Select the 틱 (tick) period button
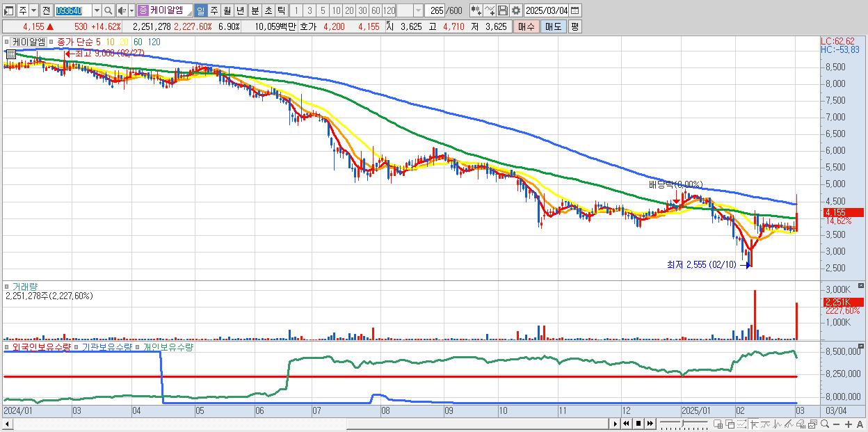Screen dimensions: 868x432 (x=281, y=10)
